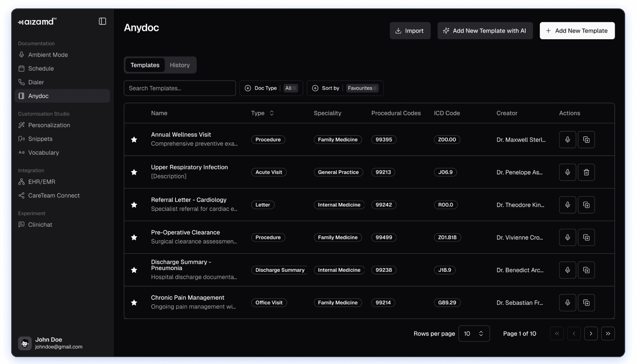Image resolution: width=636 pixels, height=364 pixels.
Task: Click microphone icon for Chronic Pain Management
Action: point(567,303)
